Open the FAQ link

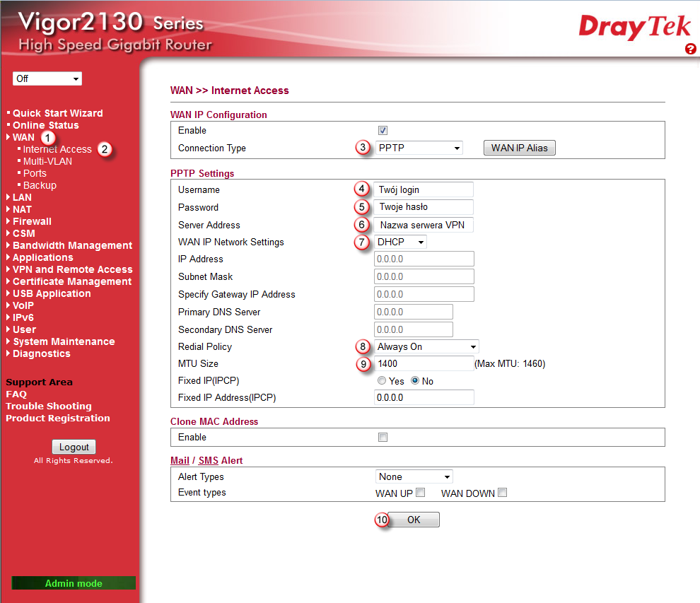16,394
